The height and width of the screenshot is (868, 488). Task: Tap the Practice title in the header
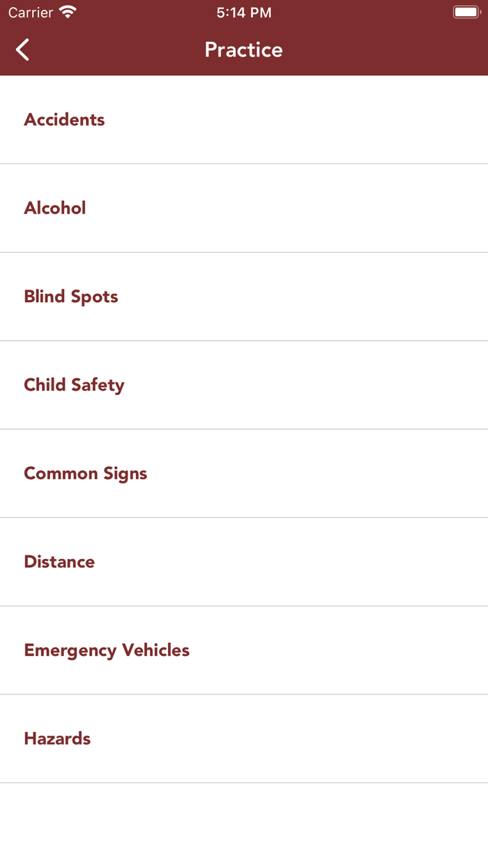pos(243,50)
